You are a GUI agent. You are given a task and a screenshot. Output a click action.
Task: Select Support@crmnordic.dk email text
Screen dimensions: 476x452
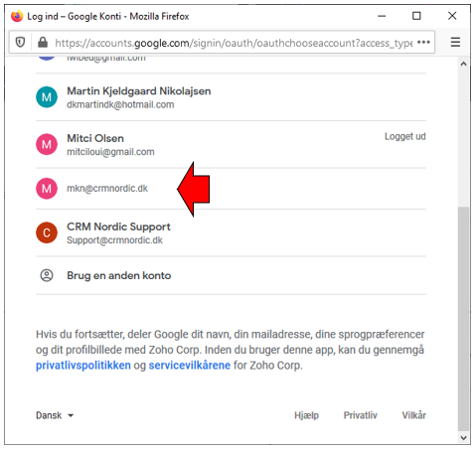[114, 240]
